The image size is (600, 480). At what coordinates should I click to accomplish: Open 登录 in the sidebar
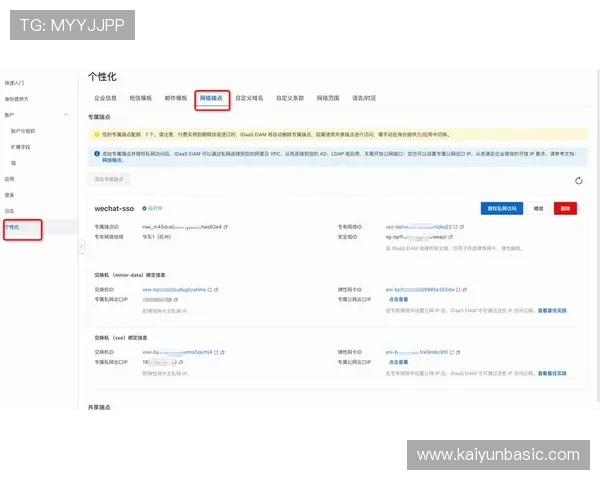pos(10,195)
